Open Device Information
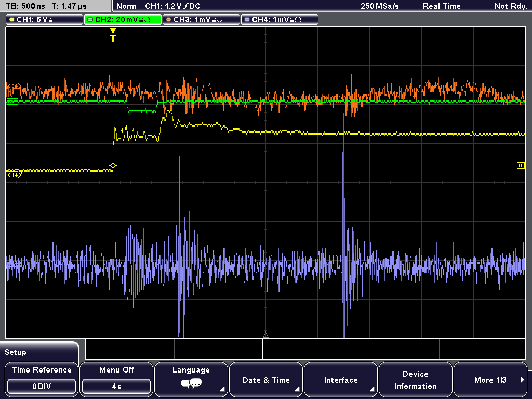Viewport: 532px width, 399px height. pos(415,379)
